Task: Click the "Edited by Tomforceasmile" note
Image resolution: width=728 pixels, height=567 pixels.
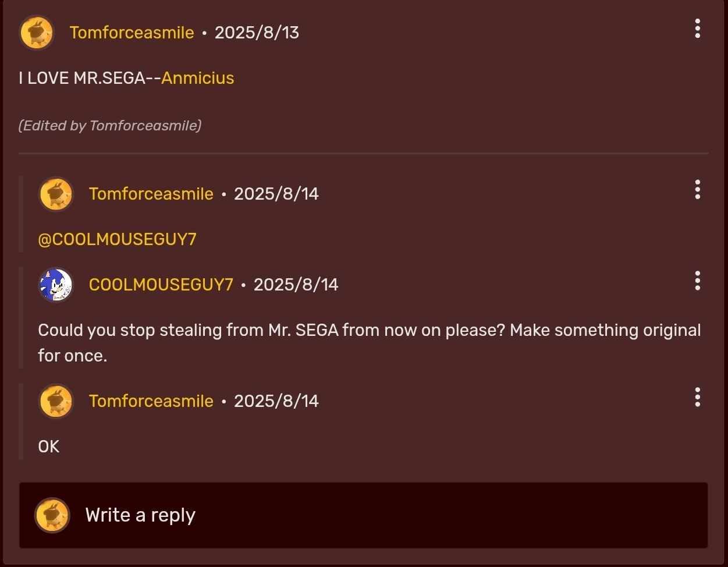Action: click(x=110, y=126)
